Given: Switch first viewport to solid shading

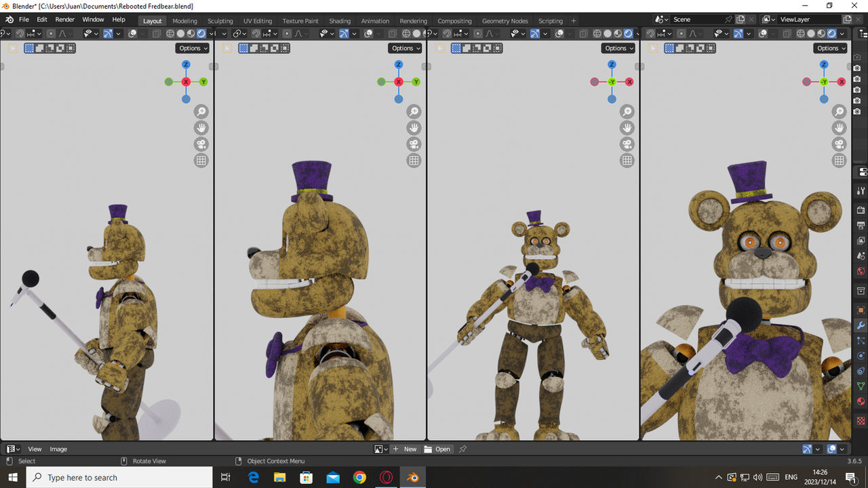Looking at the screenshot, I should (x=180, y=33).
